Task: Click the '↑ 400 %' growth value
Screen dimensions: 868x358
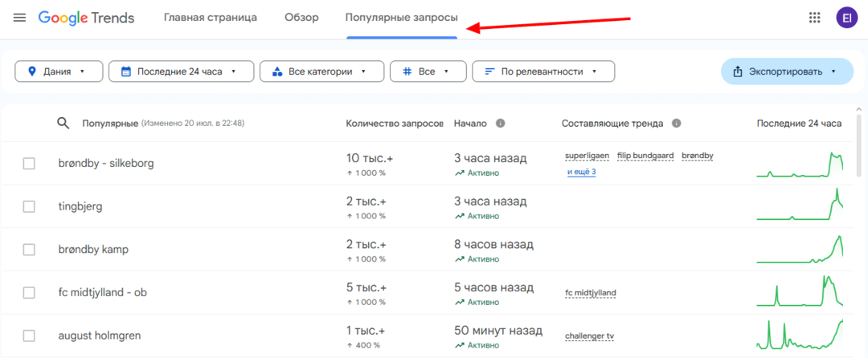Action: click(363, 345)
